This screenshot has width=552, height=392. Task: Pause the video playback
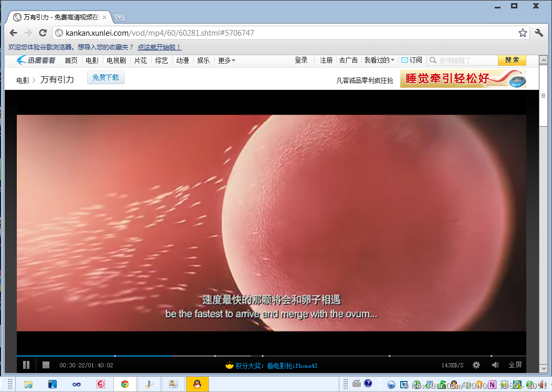26,365
